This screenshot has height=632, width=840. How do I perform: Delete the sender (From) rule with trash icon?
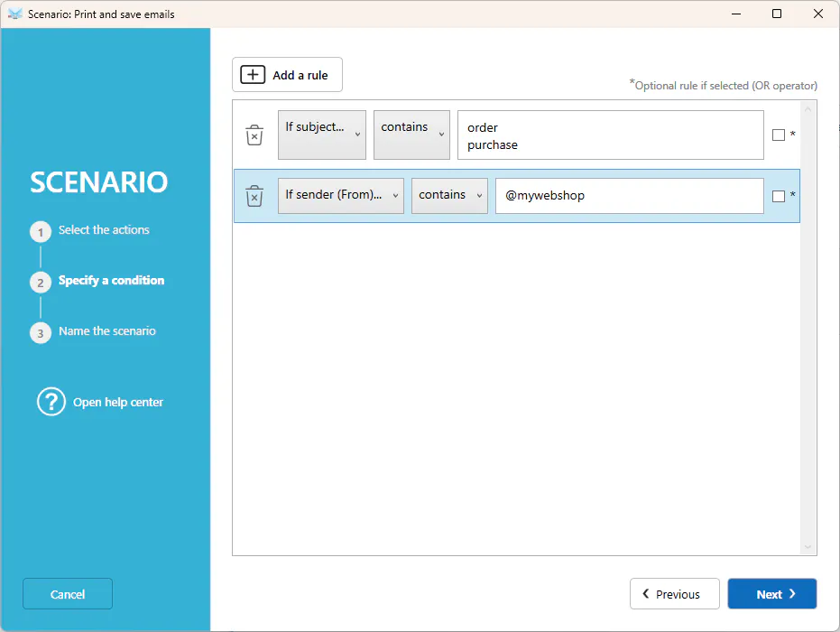click(x=254, y=196)
